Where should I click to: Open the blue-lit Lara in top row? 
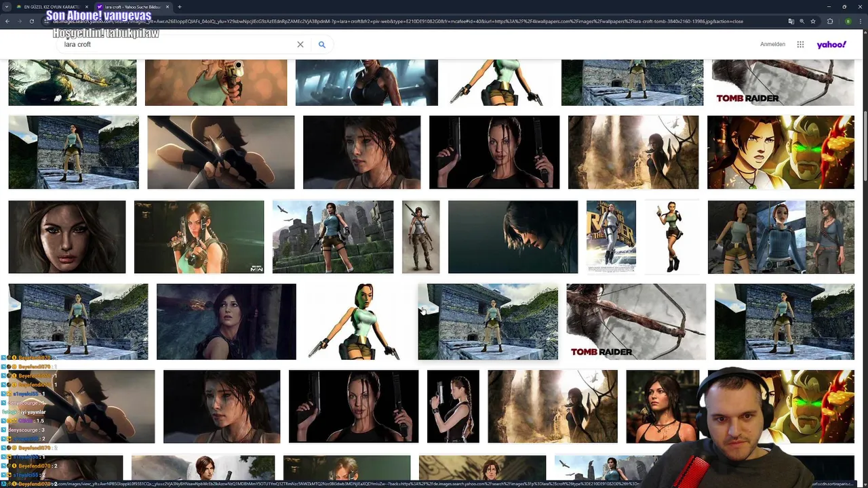tap(366, 83)
